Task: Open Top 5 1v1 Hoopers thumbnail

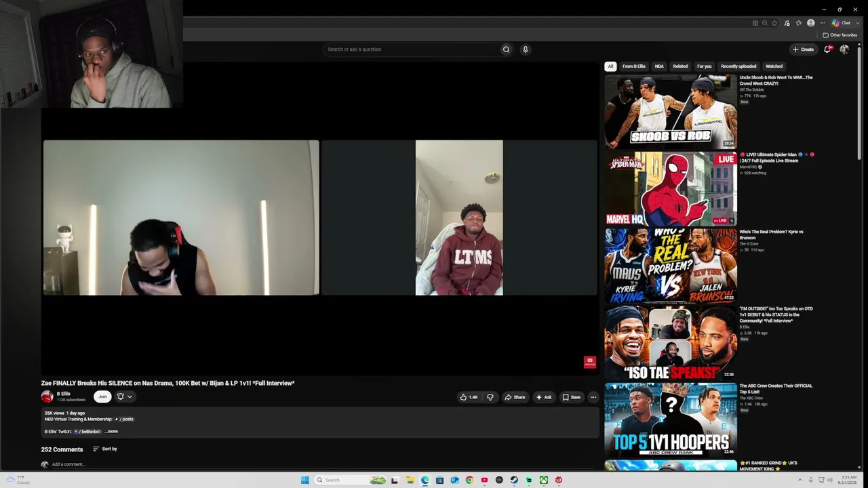Action: click(x=671, y=420)
